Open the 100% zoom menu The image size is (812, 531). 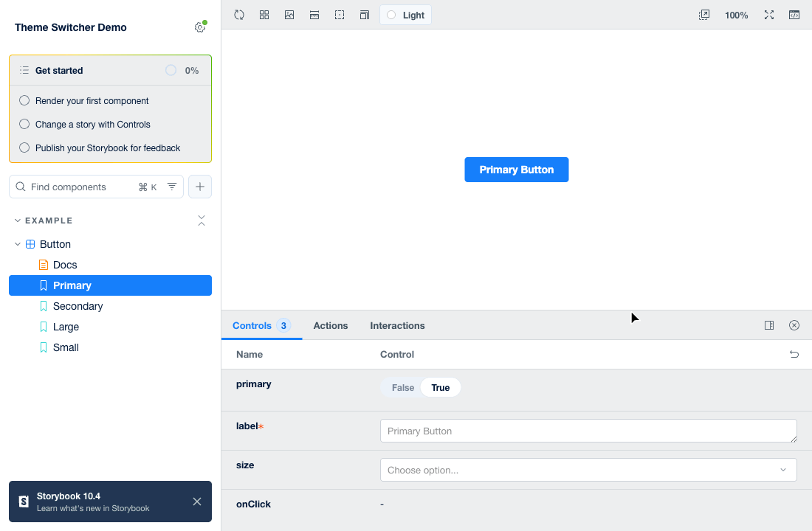(737, 15)
